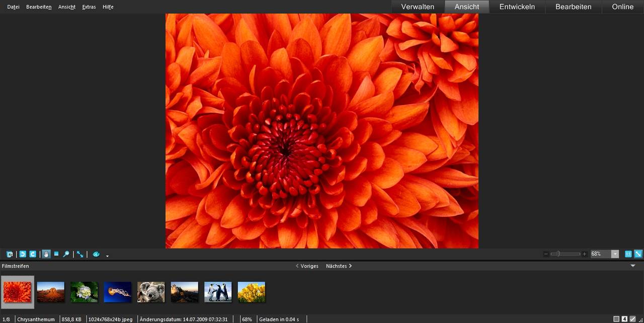This screenshot has height=323, width=644.
Task: Select the yellow tulips thumbnail
Action: click(x=252, y=292)
